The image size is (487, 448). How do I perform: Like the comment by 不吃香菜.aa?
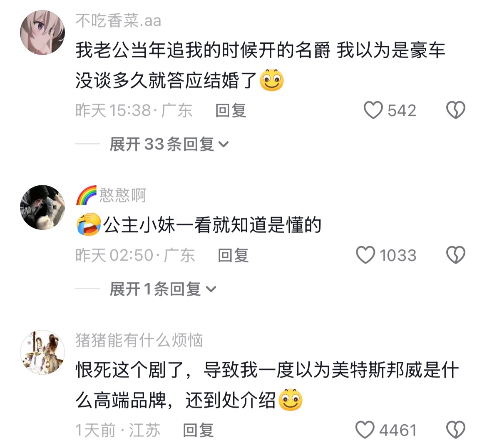click(373, 110)
